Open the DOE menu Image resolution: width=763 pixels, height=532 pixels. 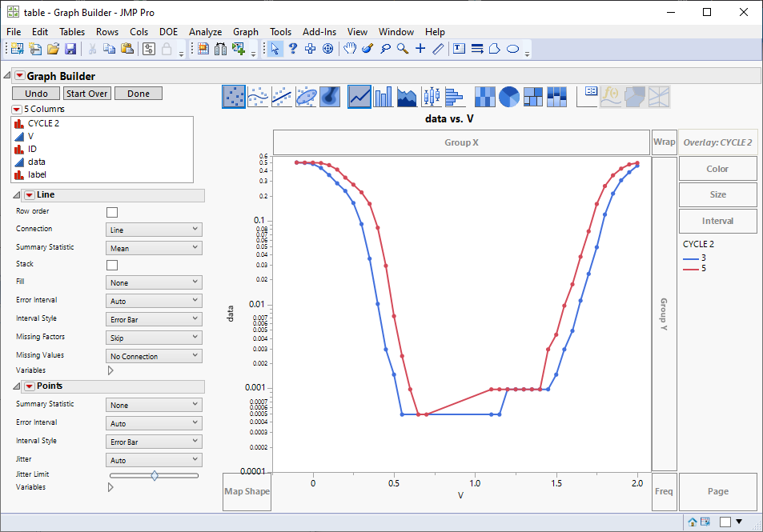pyautogui.click(x=168, y=32)
